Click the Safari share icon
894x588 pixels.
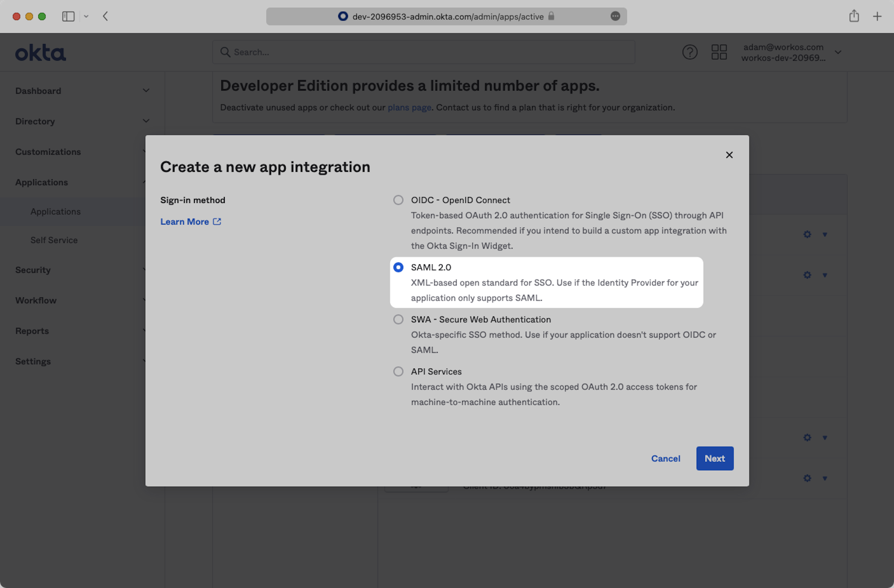854,16
